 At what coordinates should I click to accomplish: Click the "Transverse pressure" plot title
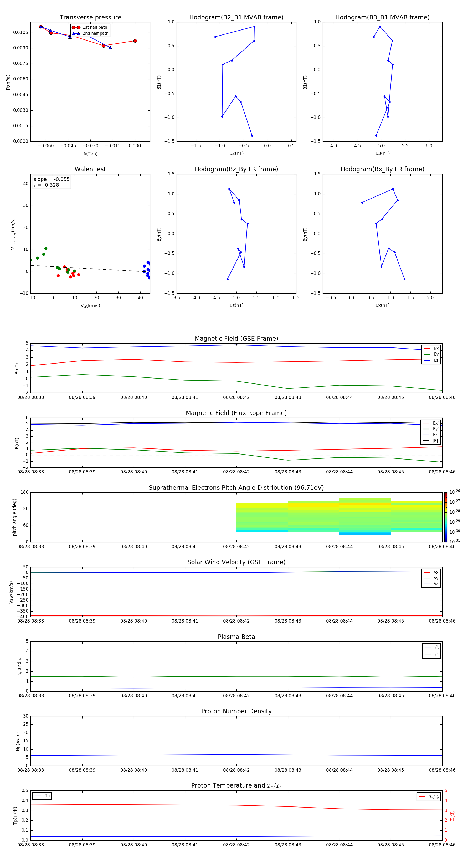click(x=90, y=18)
